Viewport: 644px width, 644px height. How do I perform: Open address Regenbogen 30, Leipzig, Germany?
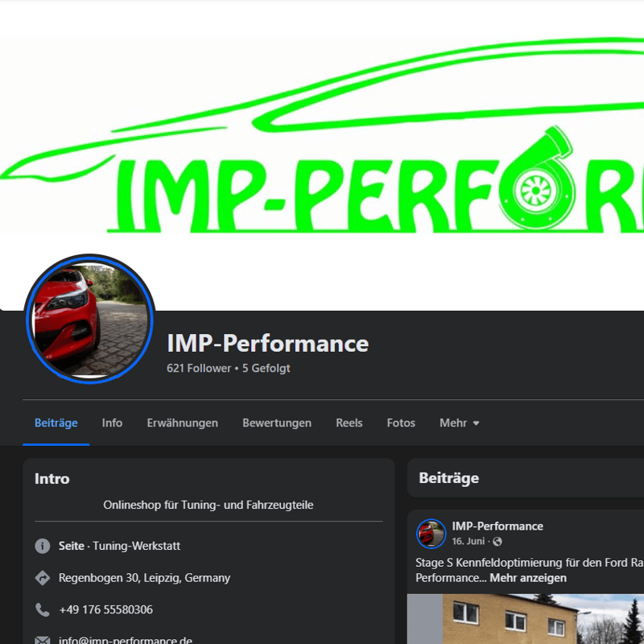[144, 578]
